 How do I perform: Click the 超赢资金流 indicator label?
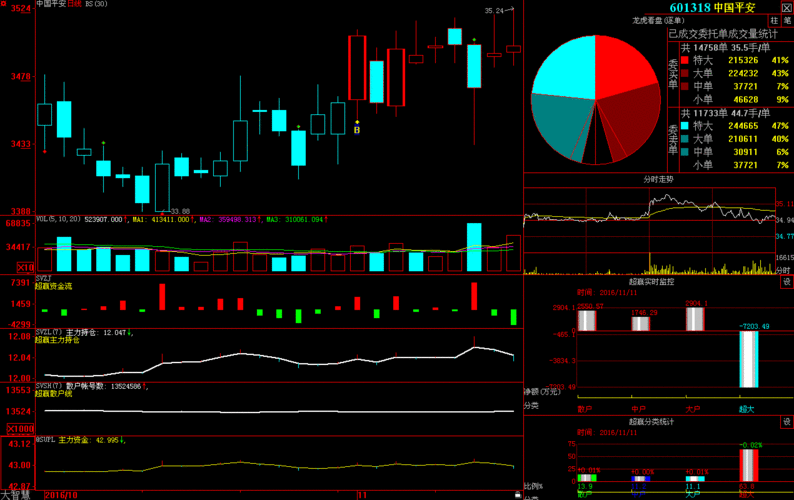tap(53, 286)
